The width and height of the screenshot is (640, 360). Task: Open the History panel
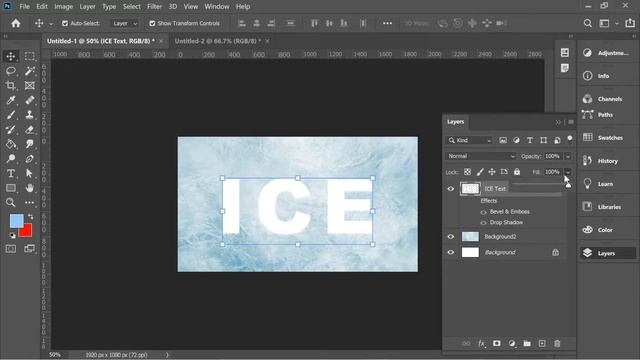pyautogui.click(x=607, y=161)
